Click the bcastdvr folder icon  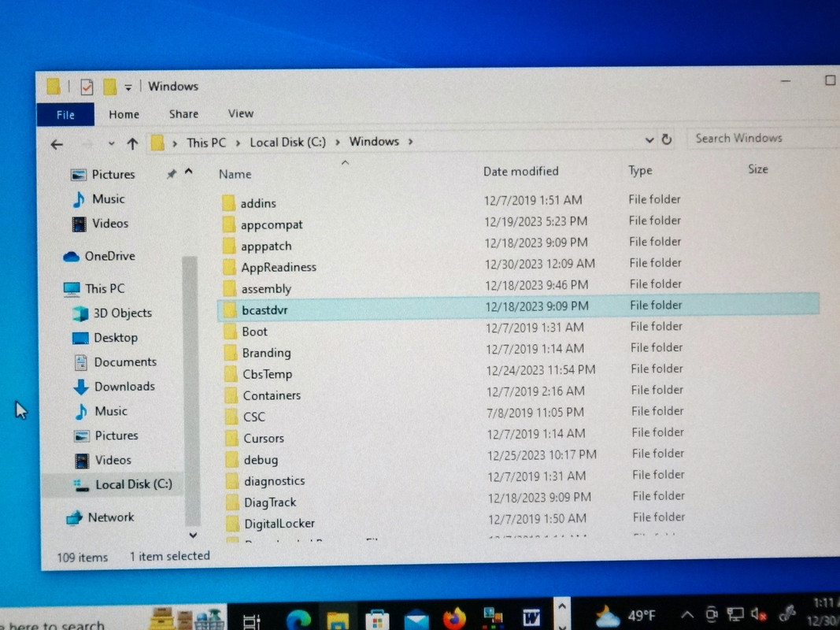pyautogui.click(x=231, y=310)
